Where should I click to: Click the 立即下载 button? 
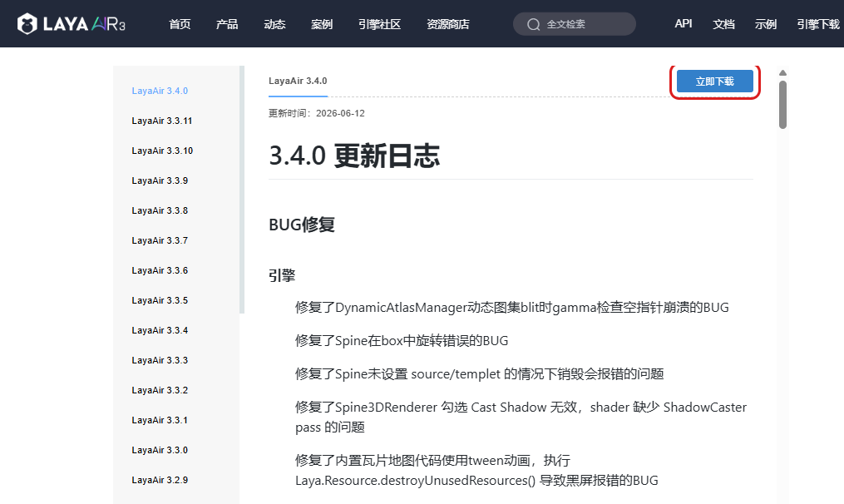point(715,82)
